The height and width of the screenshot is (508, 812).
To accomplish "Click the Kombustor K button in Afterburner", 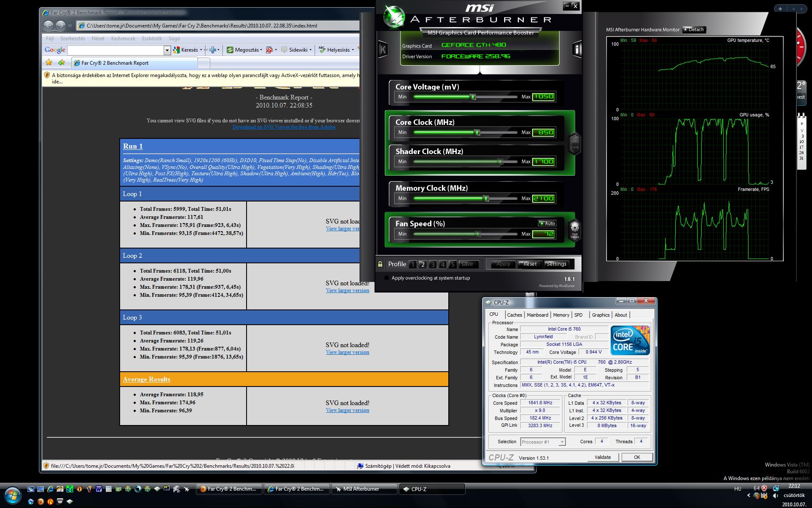I will [383, 50].
